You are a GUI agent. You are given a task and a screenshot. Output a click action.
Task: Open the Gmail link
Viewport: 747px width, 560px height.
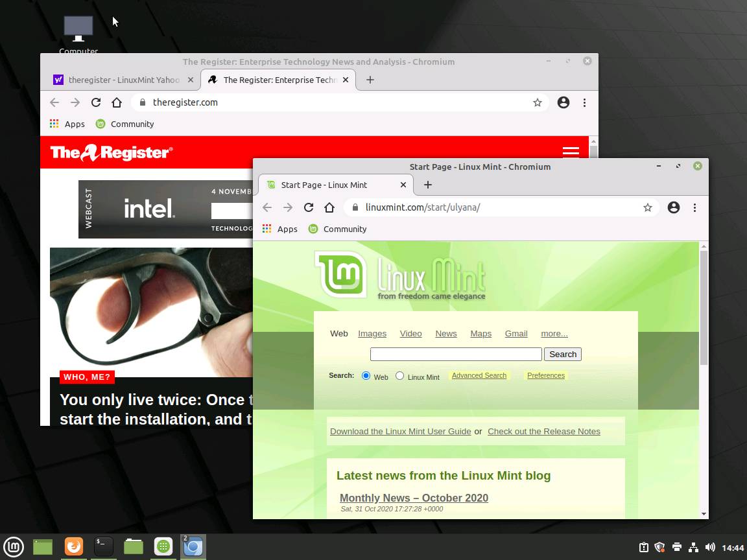point(516,334)
